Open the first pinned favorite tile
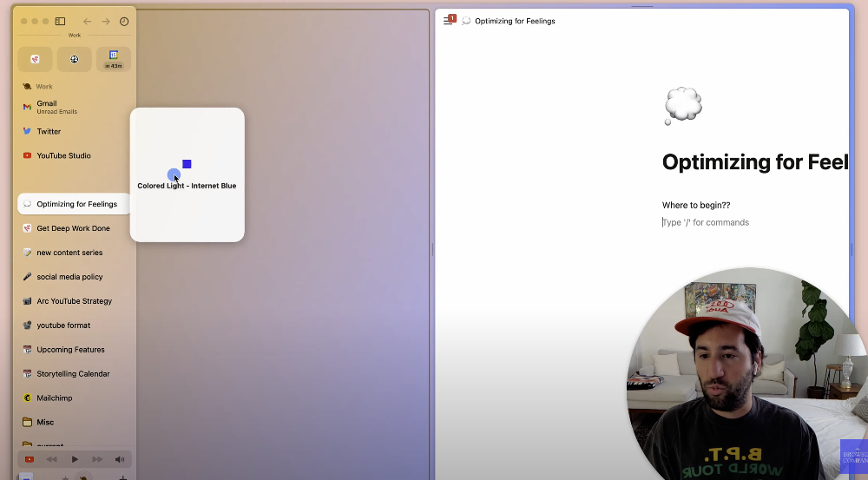The height and width of the screenshot is (480, 868). [x=35, y=59]
